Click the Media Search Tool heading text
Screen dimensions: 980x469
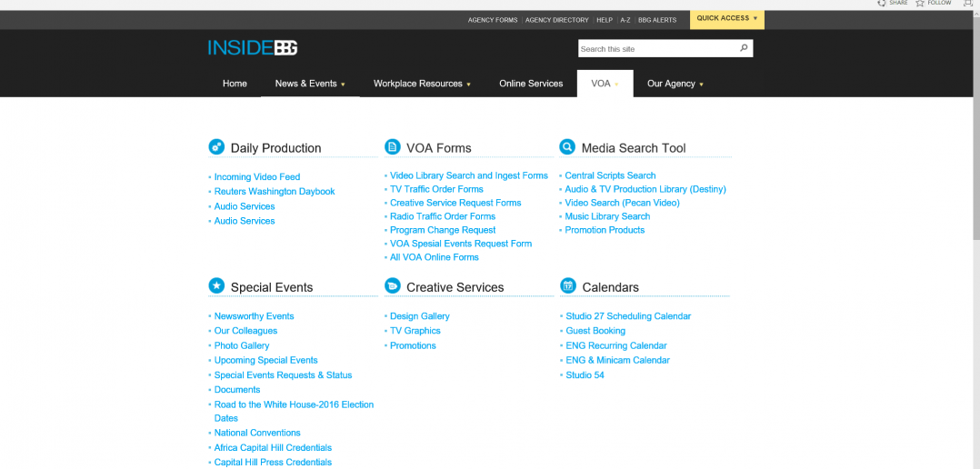634,148
